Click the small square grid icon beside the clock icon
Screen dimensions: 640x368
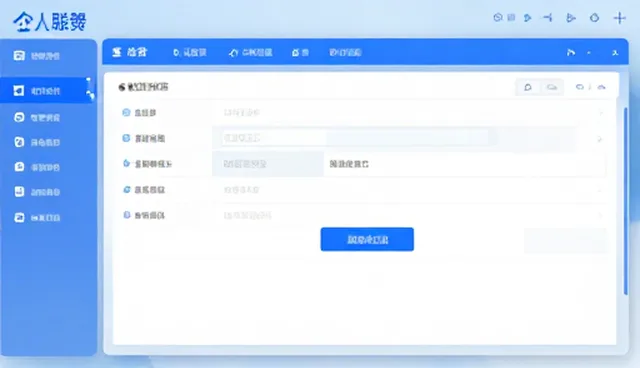(511, 18)
